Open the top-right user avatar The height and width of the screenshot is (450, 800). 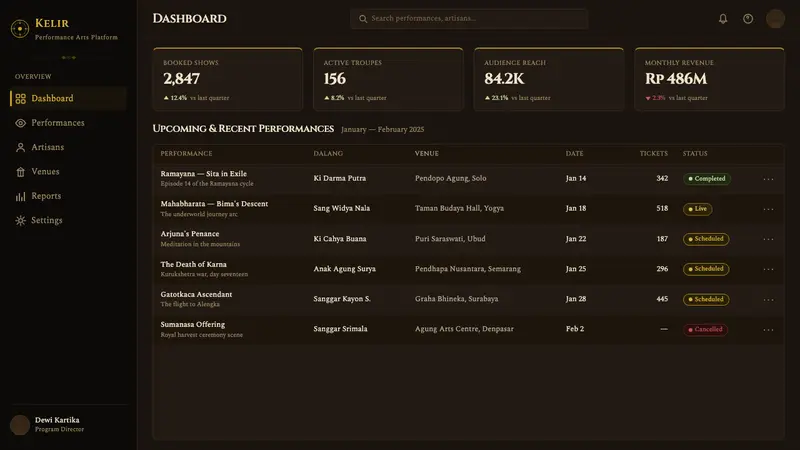click(x=775, y=19)
